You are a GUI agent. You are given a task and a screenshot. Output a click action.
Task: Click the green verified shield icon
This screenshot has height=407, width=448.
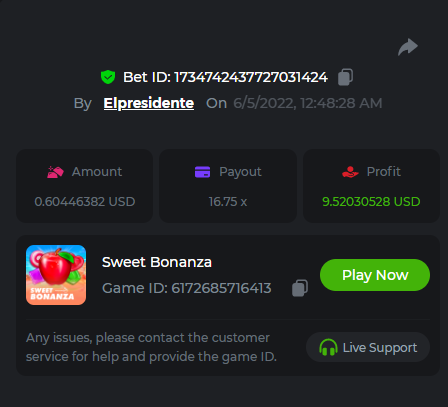tap(108, 77)
